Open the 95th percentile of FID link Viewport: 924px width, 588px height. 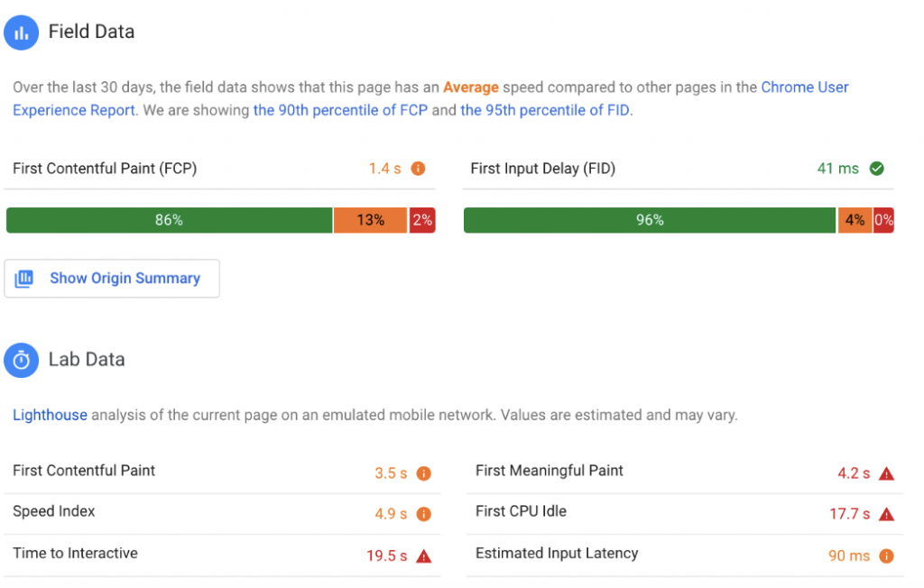coord(545,110)
